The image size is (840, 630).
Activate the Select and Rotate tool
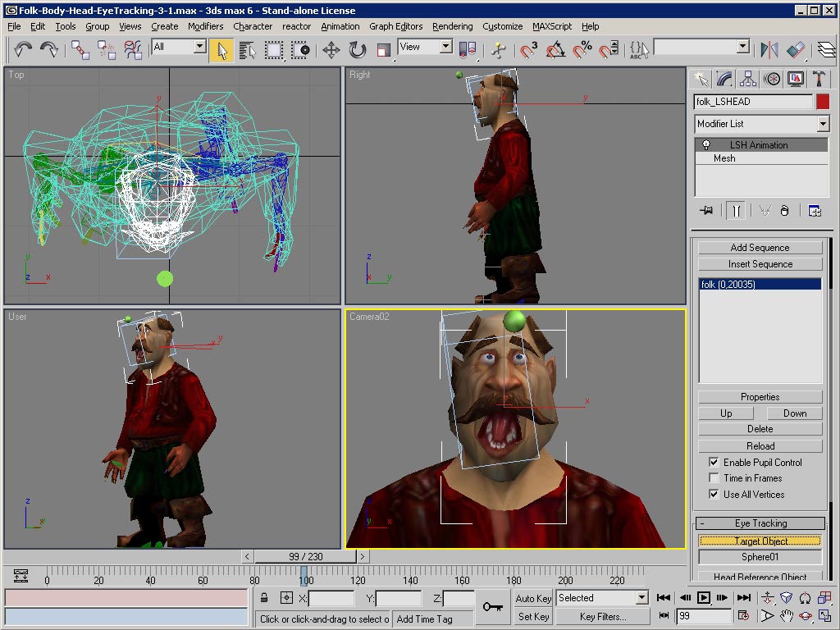click(356, 50)
